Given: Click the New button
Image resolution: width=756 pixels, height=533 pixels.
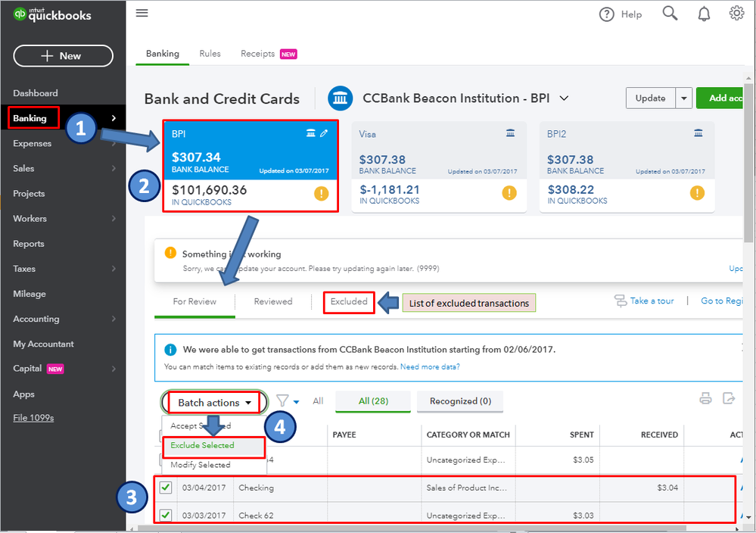Looking at the screenshot, I should click(63, 56).
